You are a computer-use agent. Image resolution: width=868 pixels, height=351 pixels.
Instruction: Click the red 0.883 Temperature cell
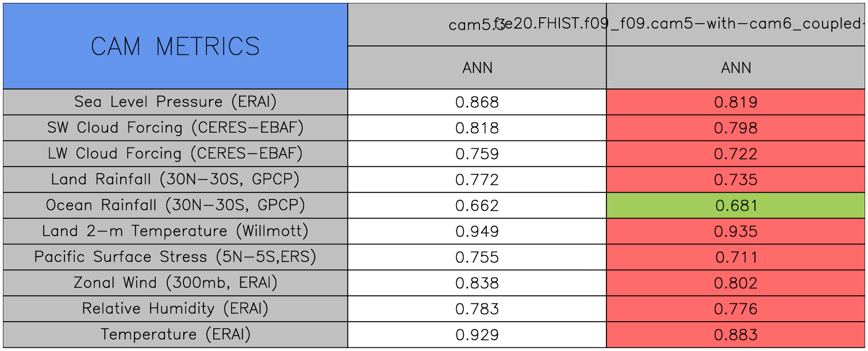pyautogui.click(x=736, y=335)
